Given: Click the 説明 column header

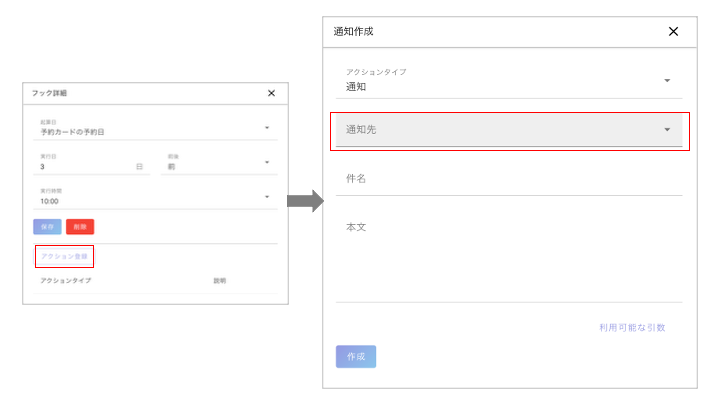Looking at the screenshot, I should pos(219,281).
